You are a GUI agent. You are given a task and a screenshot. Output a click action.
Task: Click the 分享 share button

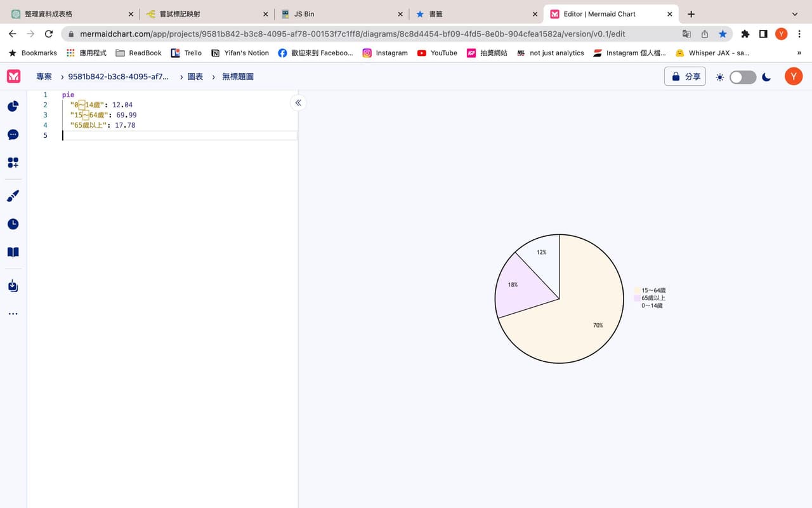[685, 76]
